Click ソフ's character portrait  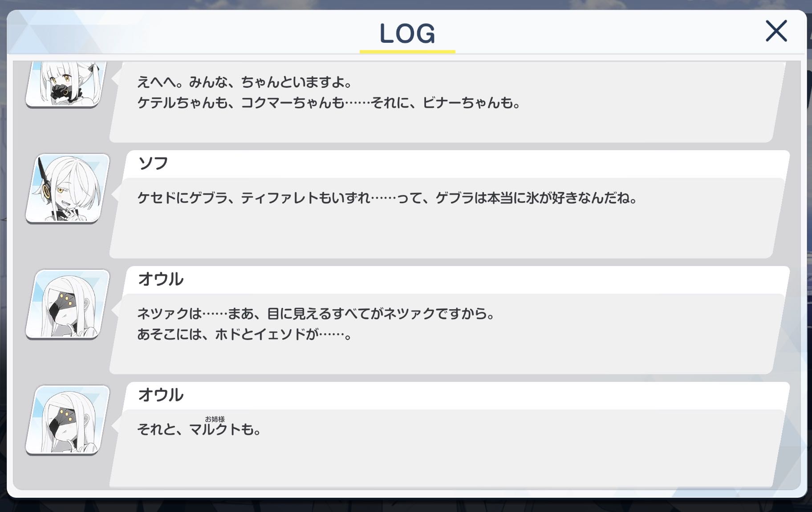coord(68,188)
